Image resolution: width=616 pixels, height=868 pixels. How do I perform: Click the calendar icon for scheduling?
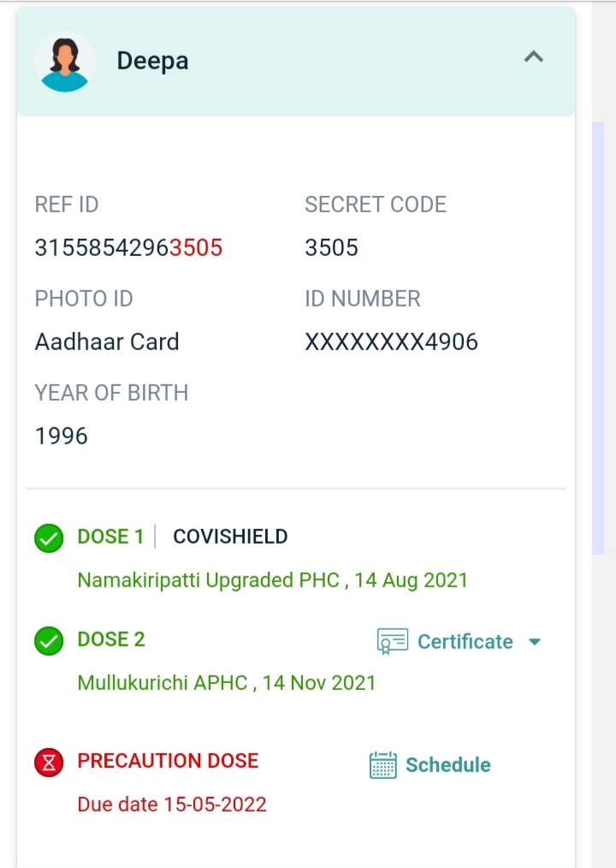(x=382, y=764)
